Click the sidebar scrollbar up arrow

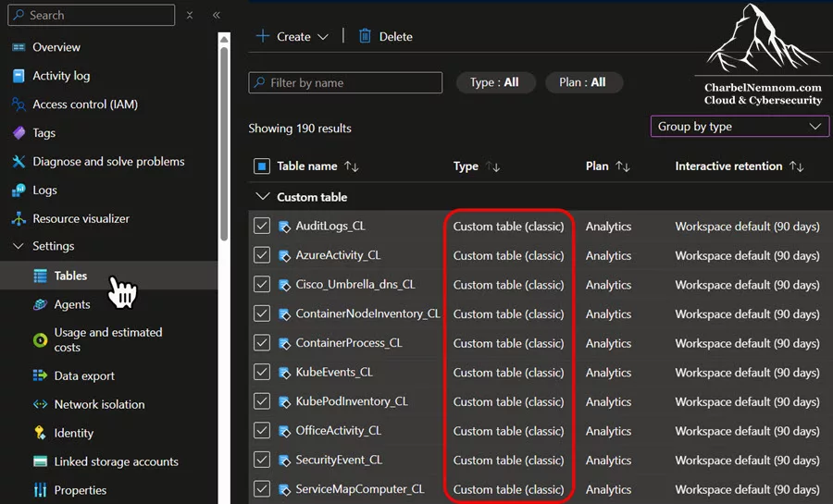224,39
